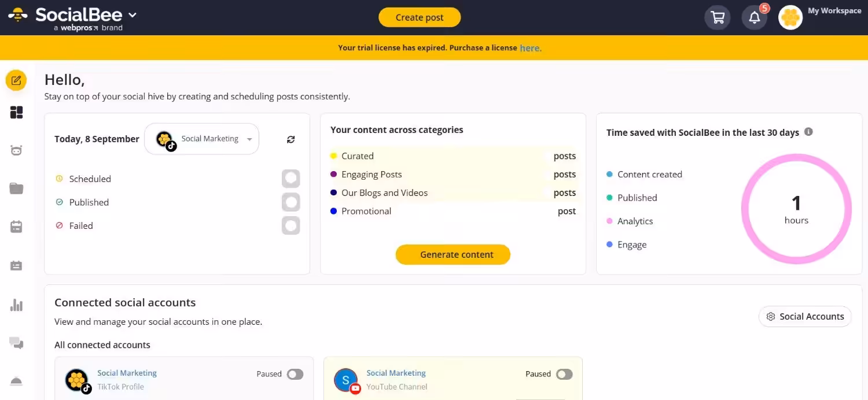The height and width of the screenshot is (400, 868).
Task: Click the refresh icon beside Social Marketing
Action: tap(290, 139)
